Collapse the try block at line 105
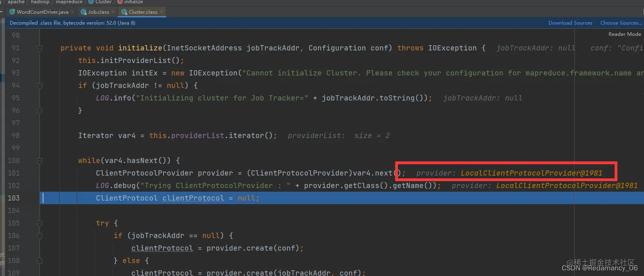Viewport: 644px width, 276px height. coord(40,223)
